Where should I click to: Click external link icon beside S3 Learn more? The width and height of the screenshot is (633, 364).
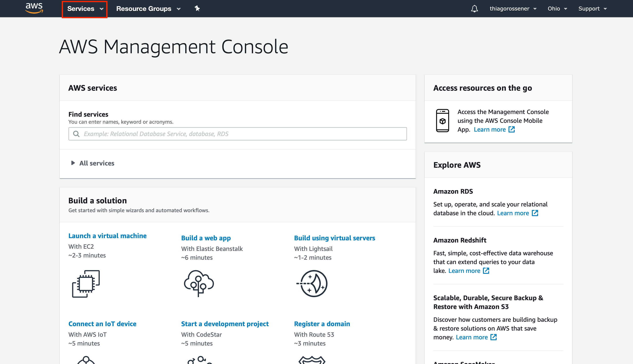click(x=494, y=337)
